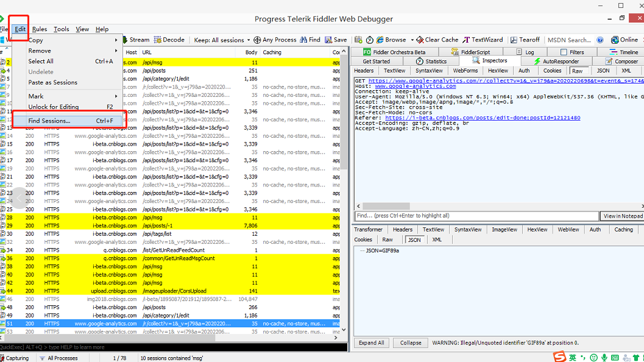
Task: Open the Log tab
Action: (x=525, y=52)
